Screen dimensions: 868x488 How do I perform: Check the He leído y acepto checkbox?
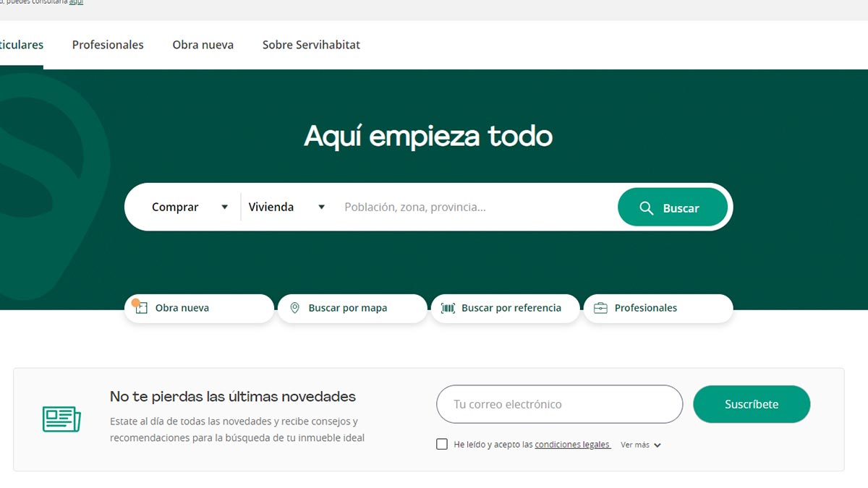(x=442, y=444)
